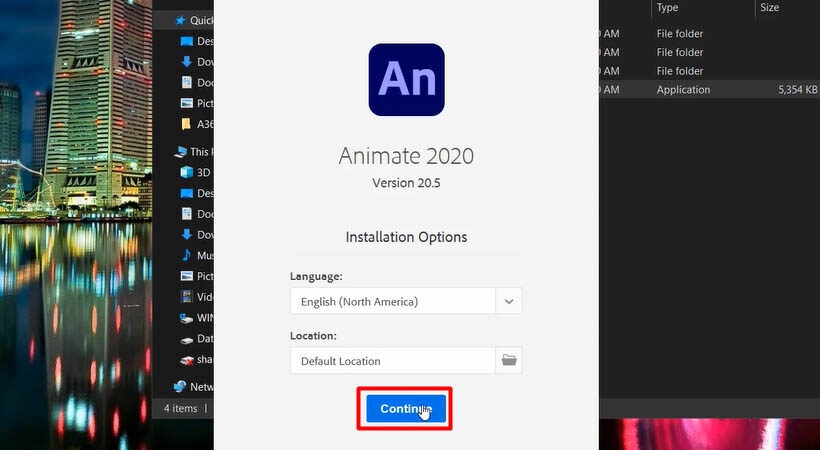The width and height of the screenshot is (820, 450).
Task: Open the Language dropdown arrow
Action: [x=509, y=301]
